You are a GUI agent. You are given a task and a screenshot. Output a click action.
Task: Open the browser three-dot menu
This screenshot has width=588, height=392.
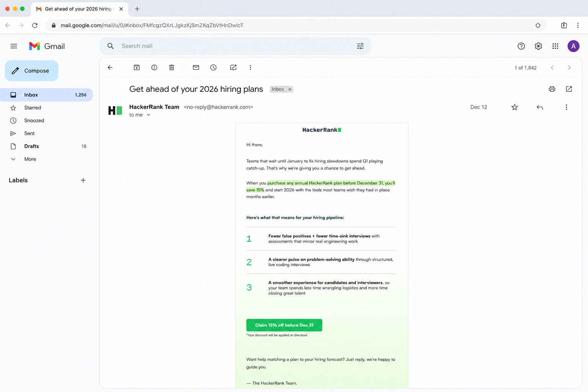(578, 25)
